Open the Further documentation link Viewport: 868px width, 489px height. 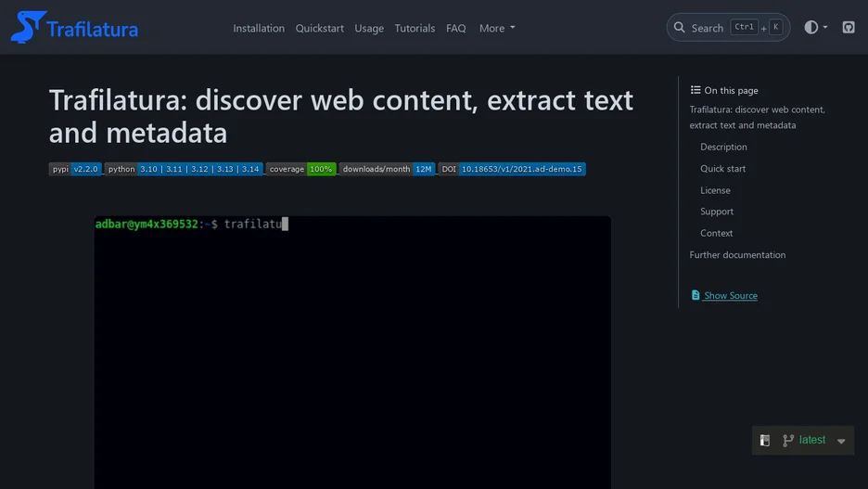point(737,255)
